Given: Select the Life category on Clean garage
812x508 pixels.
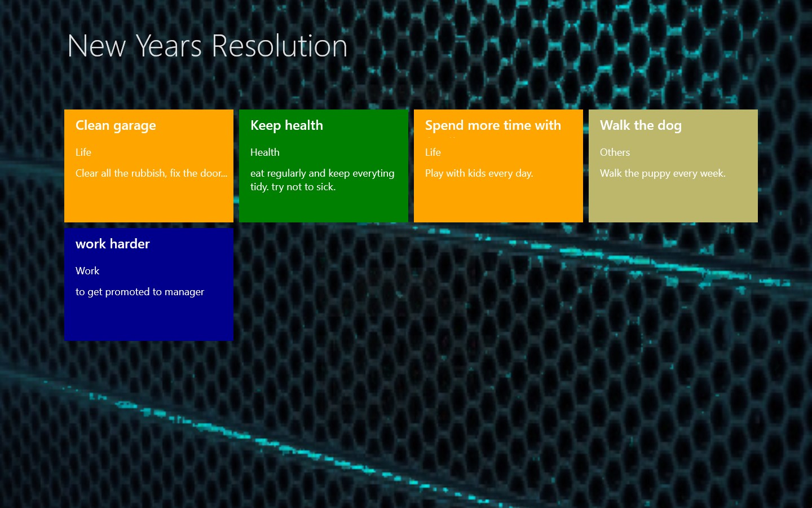Looking at the screenshot, I should 83,152.
